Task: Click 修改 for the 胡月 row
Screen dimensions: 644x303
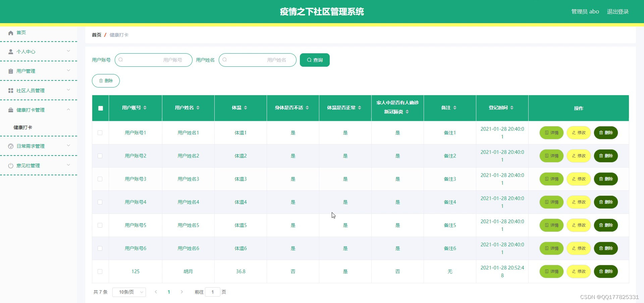Action: (x=579, y=271)
